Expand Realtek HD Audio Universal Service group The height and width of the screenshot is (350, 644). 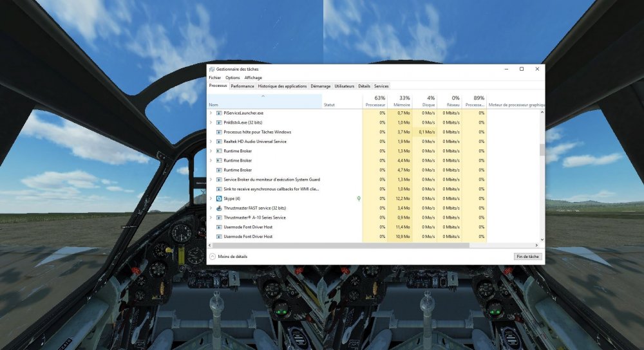(211, 142)
